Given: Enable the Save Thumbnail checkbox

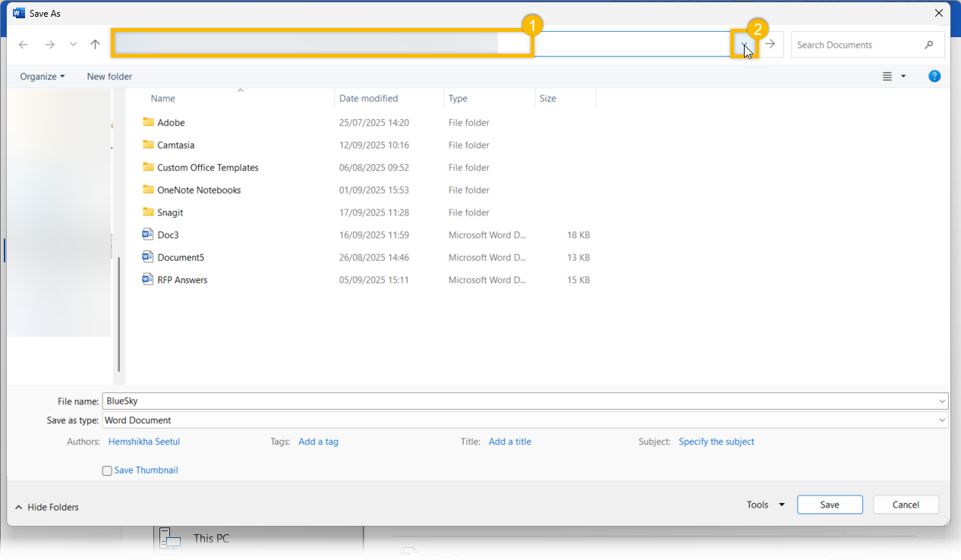Looking at the screenshot, I should coord(107,471).
